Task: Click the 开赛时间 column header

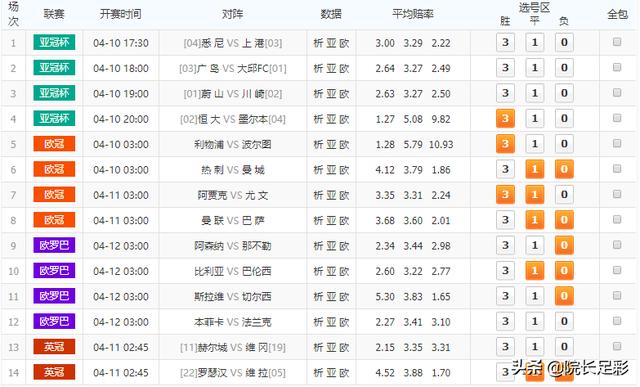Action: (120, 14)
